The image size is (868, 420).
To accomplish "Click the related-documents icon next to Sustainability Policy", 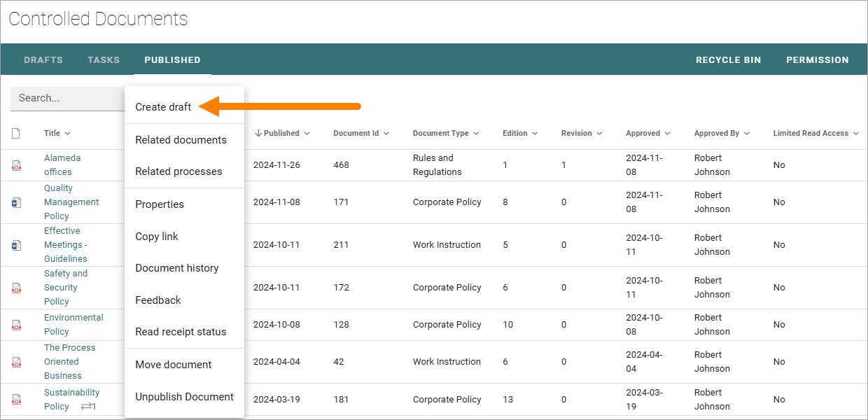I will (88, 407).
